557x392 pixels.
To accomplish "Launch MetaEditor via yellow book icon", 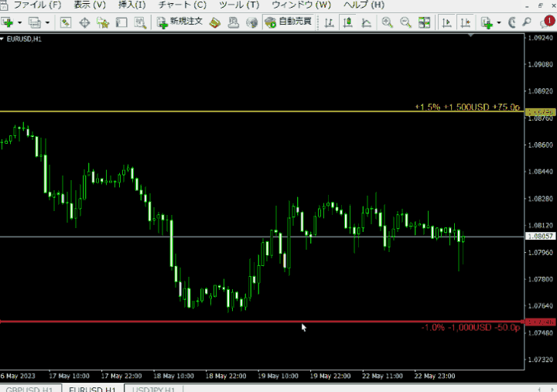I will [x=214, y=22].
